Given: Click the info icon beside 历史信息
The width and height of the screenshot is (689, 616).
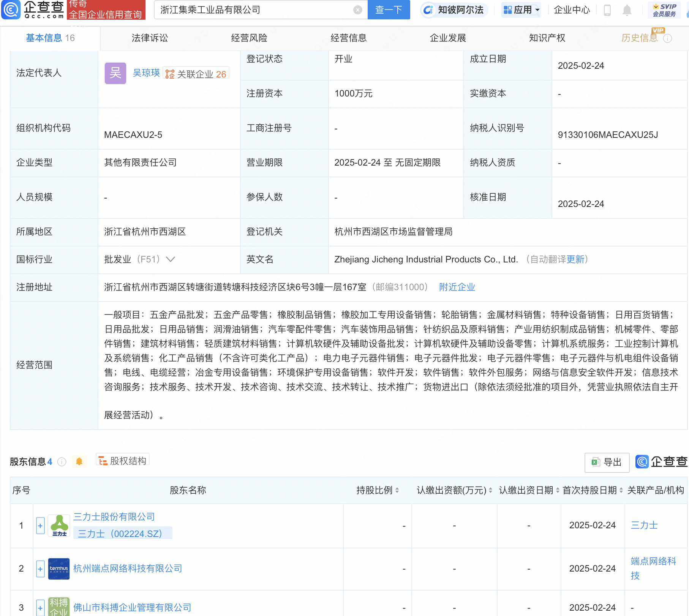Looking at the screenshot, I should [x=667, y=38].
